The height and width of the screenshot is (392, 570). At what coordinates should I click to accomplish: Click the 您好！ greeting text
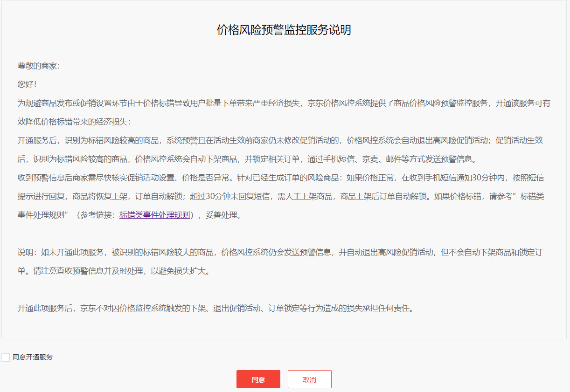click(x=27, y=84)
